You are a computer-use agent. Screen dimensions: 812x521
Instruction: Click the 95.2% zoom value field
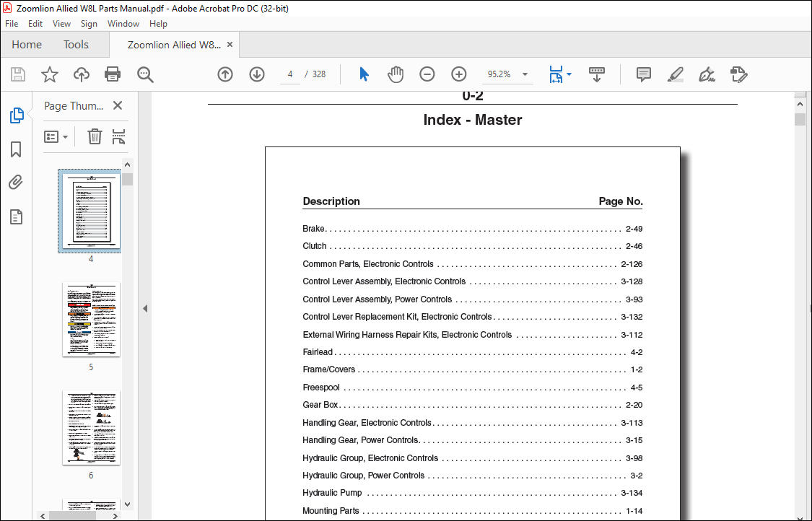pyautogui.click(x=499, y=74)
